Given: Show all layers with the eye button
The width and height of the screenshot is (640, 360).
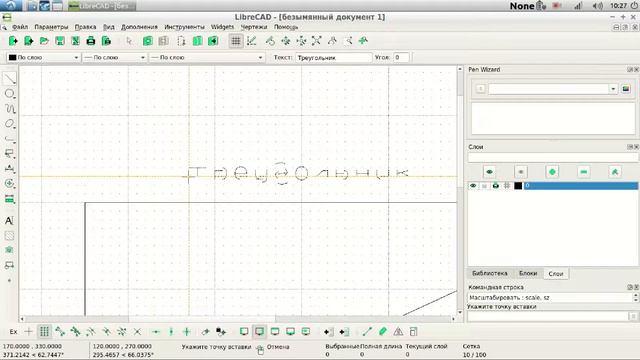Looking at the screenshot, I should [489, 172].
